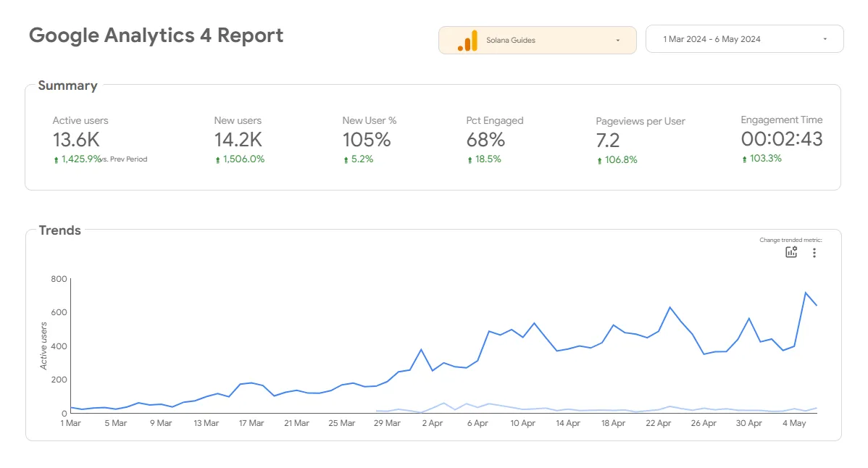Click the Google Analytics orange bar logo
This screenshot has height=468, width=868.
pos(467,41)
